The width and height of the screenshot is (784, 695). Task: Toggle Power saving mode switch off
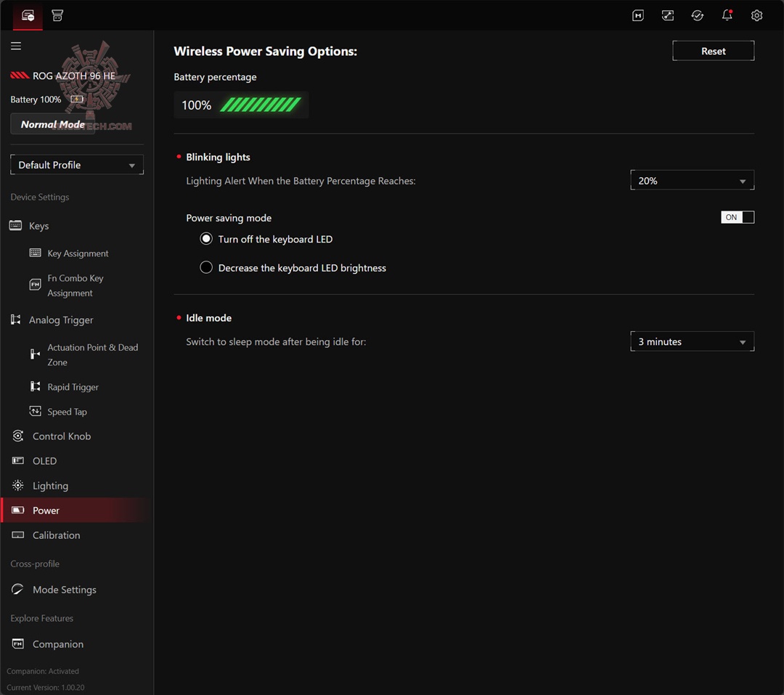737,217
